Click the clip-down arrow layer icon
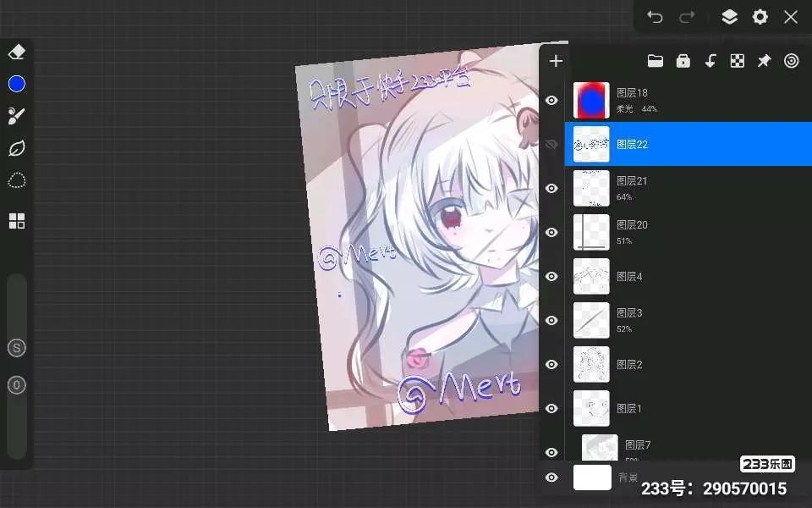This screenshot has width=812, height=508. (x=710, y=61)
